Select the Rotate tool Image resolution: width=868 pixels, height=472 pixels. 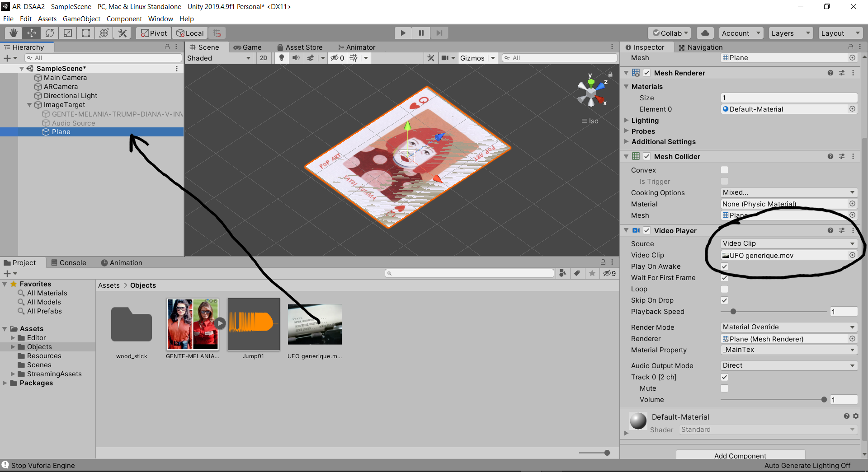click(50, 33)
